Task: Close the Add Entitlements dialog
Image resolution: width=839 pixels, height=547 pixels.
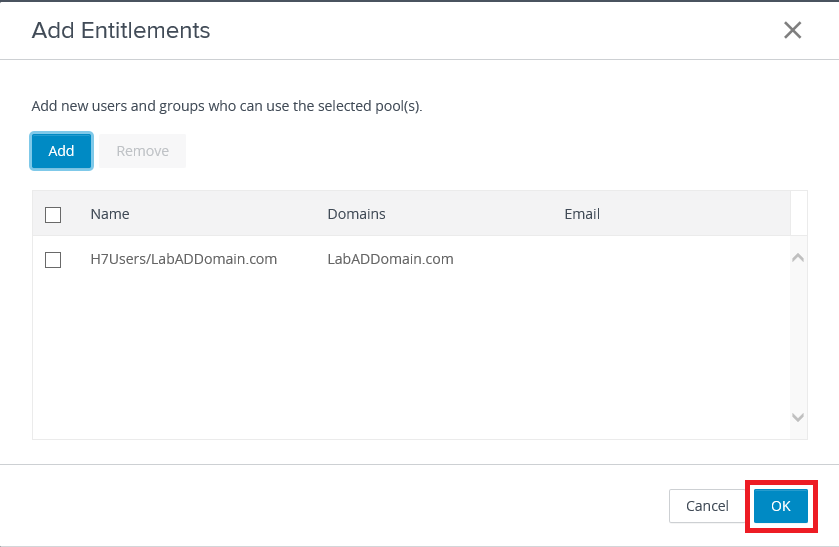Action: click(792, 30)
